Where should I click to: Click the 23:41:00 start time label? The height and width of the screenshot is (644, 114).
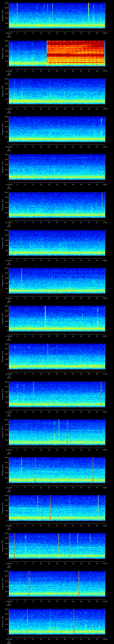[x=9, y=412]
